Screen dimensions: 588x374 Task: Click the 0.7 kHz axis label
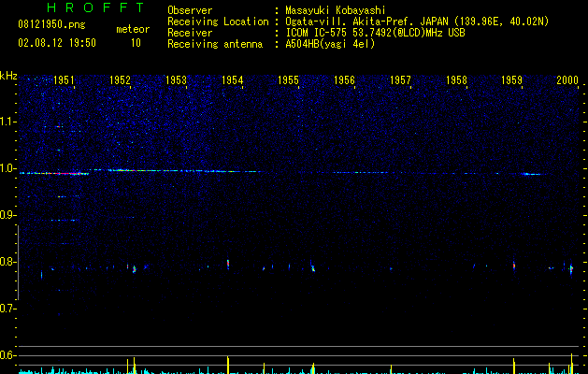[x=8, y=309]
